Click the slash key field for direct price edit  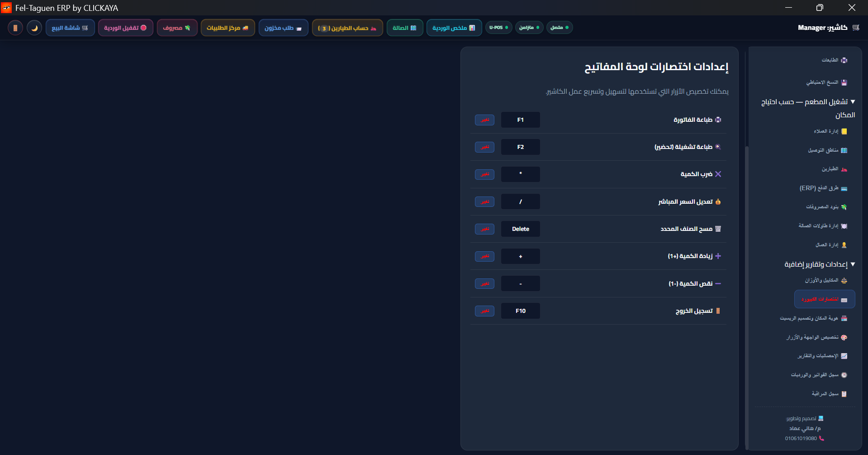click(521, 201)
